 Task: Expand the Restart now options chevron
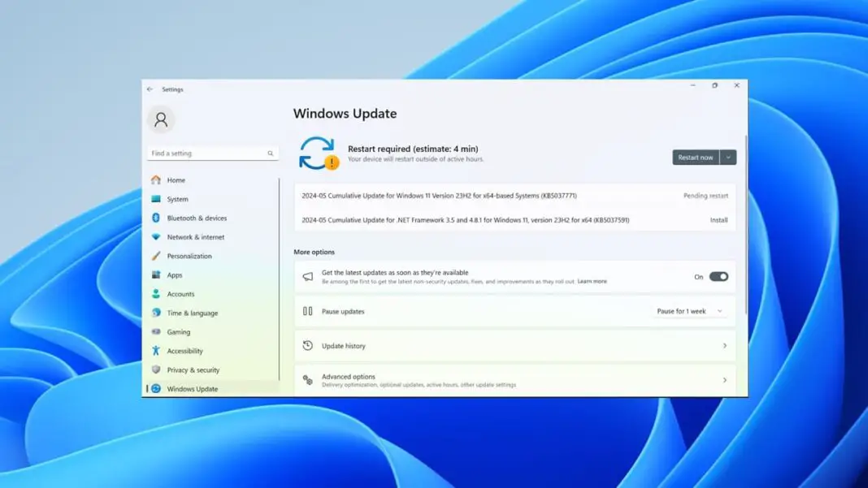[728, 158]
